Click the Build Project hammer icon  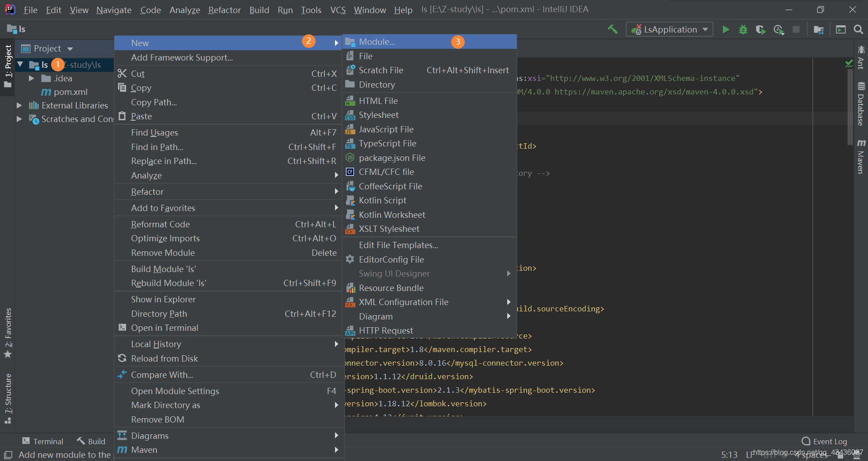613,29
